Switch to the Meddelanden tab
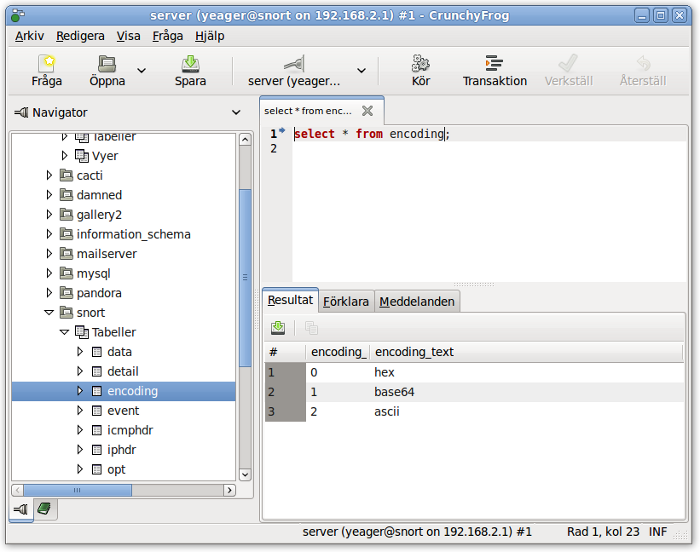This screenshot has height=552, width=700. pos(417,302)
